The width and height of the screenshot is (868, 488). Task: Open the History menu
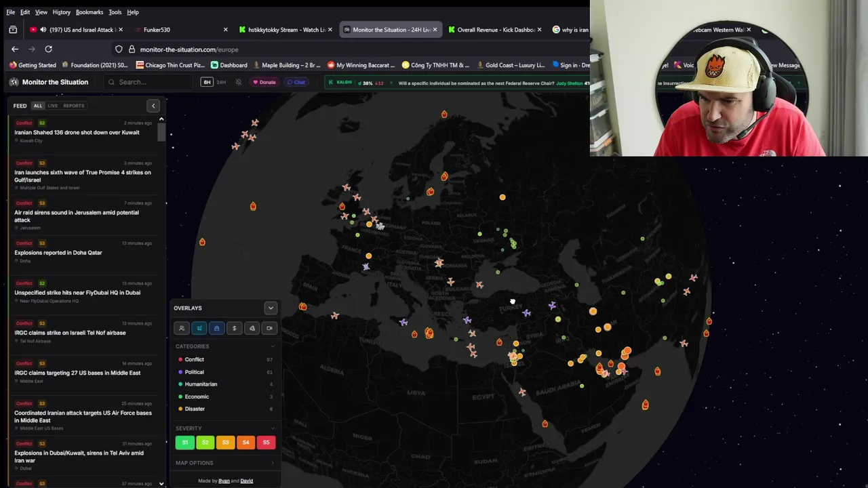[x=61, y=12]
